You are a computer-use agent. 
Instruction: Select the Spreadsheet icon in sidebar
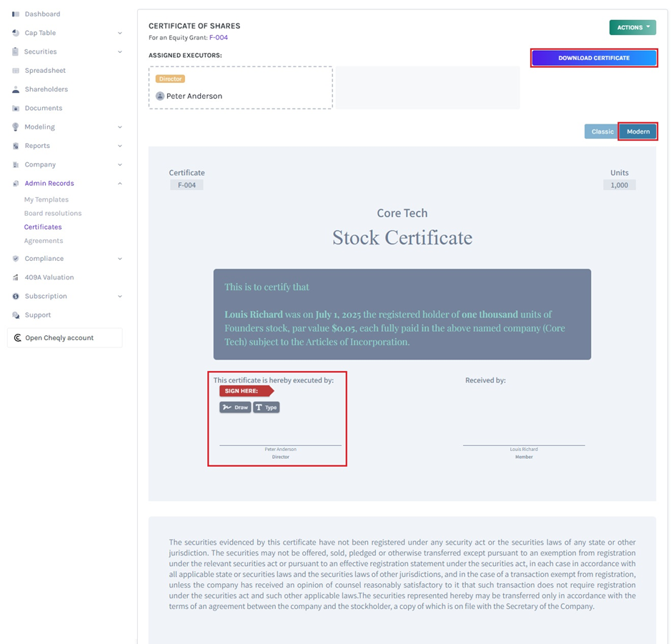click(x=16, y=70)
